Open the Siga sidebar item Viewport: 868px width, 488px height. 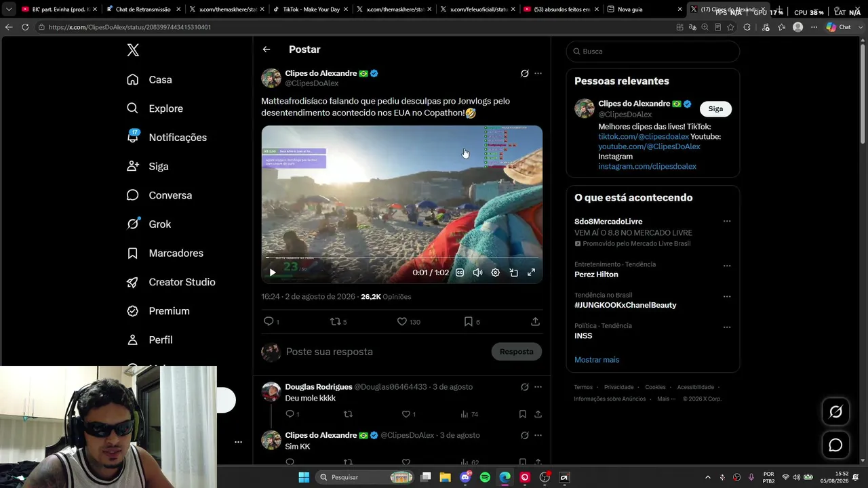click(x=147, y=166)
